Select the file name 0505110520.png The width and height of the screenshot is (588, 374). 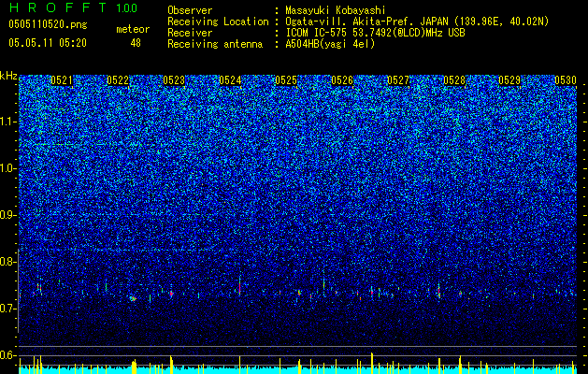[48, 24]
